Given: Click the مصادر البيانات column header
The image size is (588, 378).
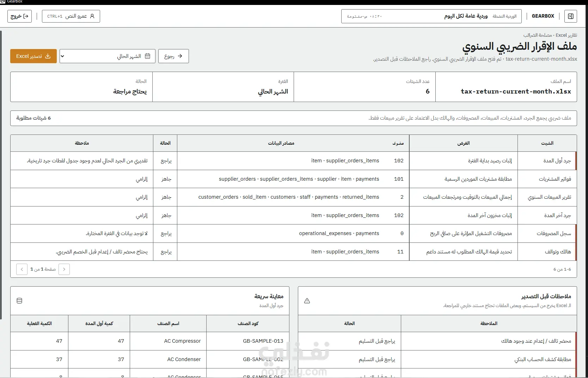Looking at the screenshot, I should pos(281,143).
